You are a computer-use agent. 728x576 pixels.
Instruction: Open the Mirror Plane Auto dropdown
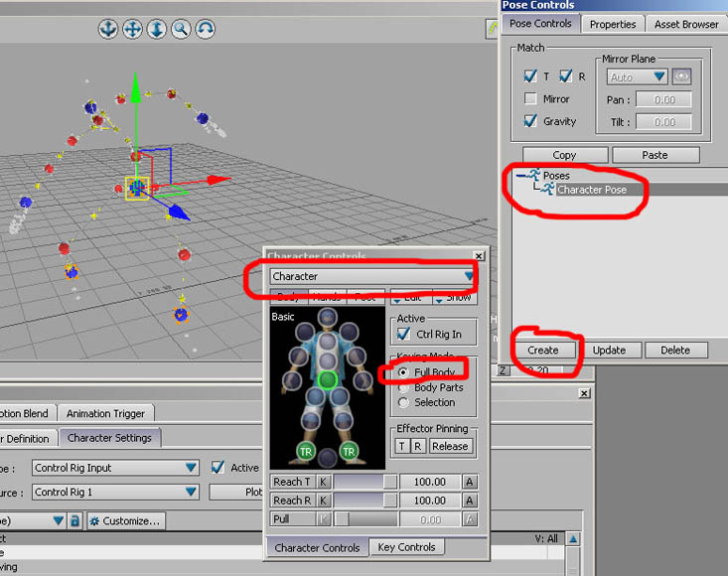point(637,77)
